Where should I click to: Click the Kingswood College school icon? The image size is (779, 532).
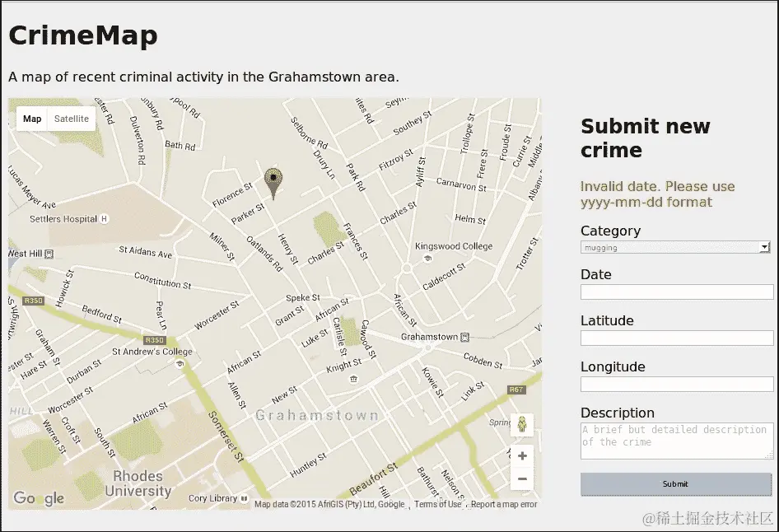[x=427, y=258]
